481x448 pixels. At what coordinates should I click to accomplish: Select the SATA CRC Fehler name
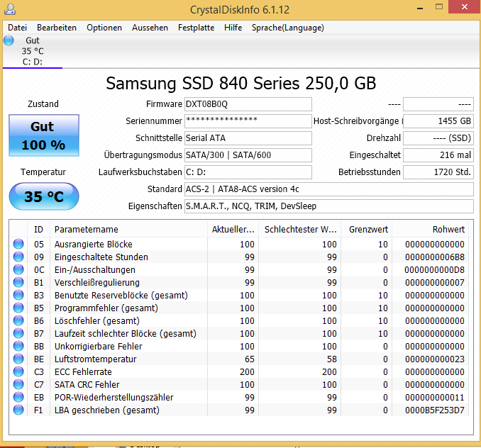[x=87, y=385]
